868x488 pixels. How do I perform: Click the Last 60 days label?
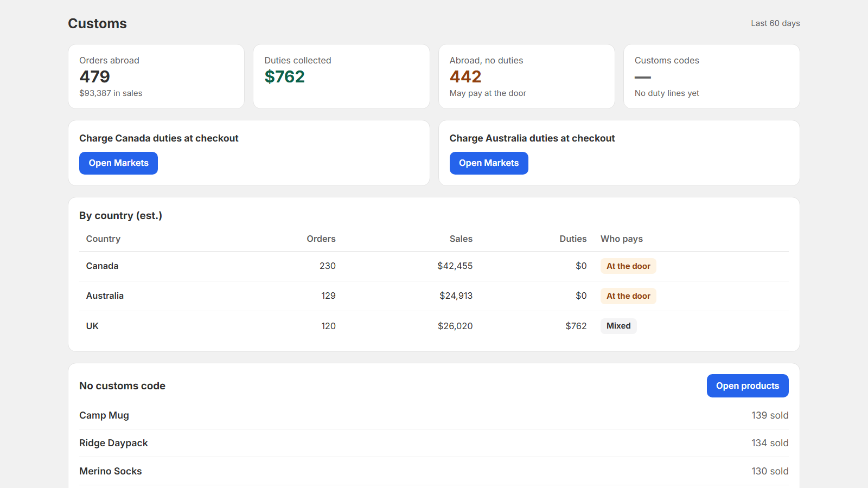tap(775, 23)
